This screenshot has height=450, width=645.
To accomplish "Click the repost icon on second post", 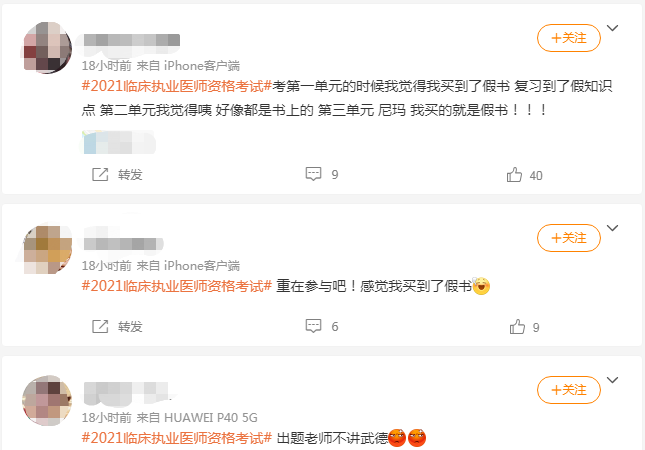I will click(100, 327).
